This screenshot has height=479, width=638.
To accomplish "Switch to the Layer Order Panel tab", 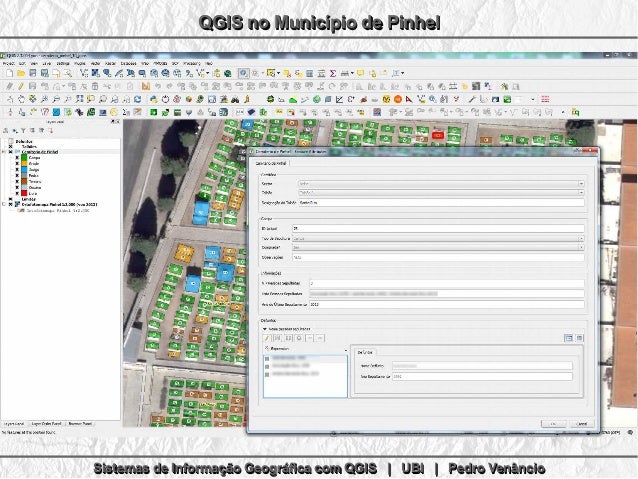I will point(46,424).
